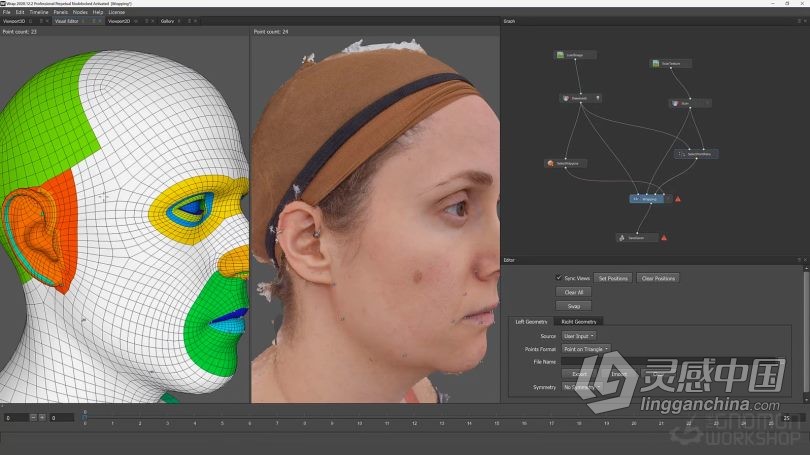Select the Basemesh node icon
The image size is (810, 455).
click(x=566, y=98)
